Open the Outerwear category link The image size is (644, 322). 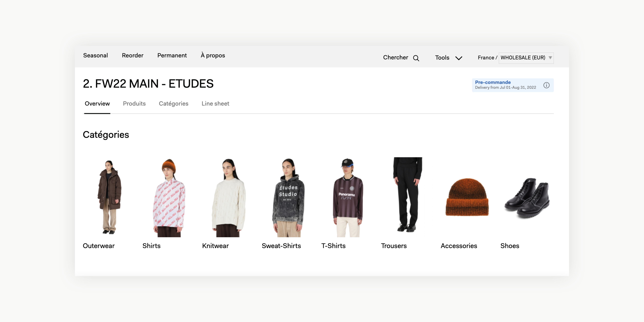tap(99, 246)
